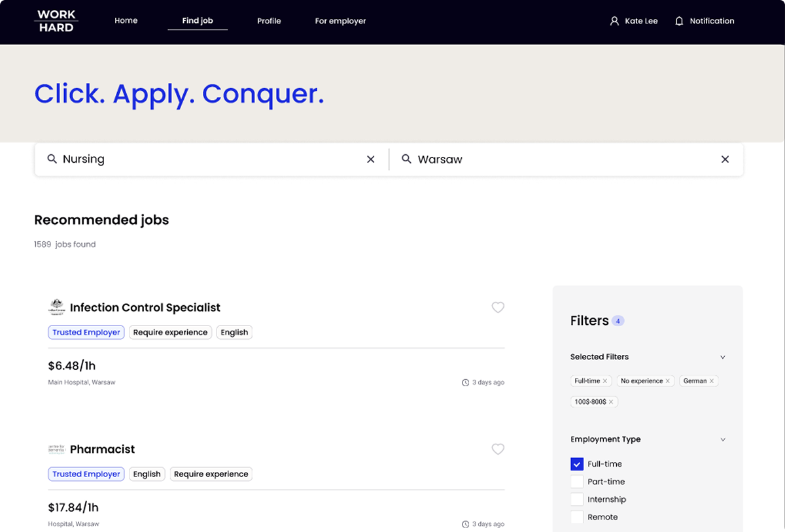The height and width of the screenshot is (532, 785).
Task: Uncheck the Full-time checkbox
Action: tap(576, 464)
